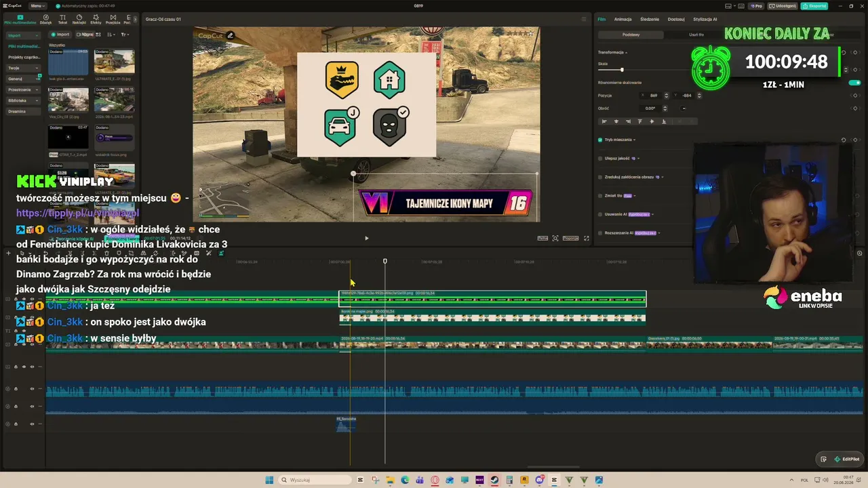Open the Naklejki (stickers) tab
The image size is (868, 488).
79,19
